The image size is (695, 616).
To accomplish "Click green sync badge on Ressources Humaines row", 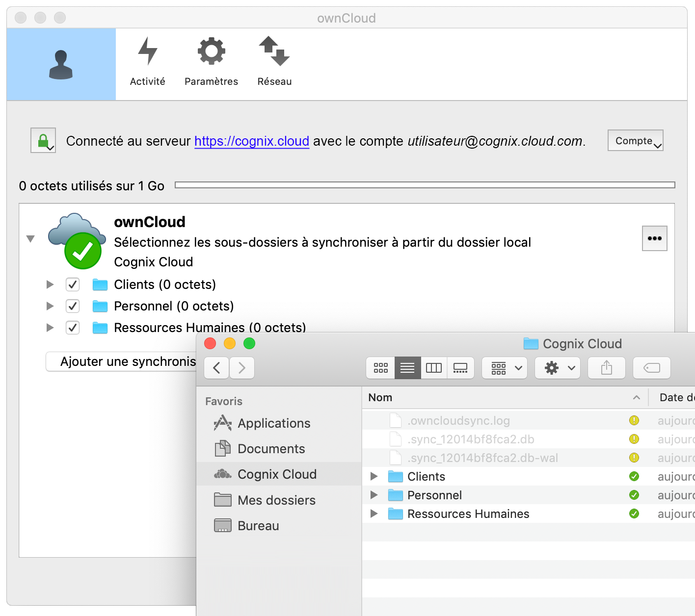I will click(634, 513).
